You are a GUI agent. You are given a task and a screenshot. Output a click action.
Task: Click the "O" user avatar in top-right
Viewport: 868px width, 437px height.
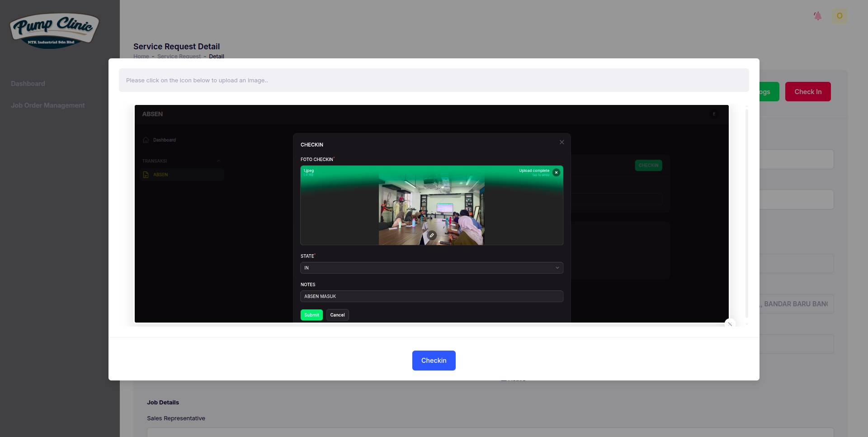[840, 16]
